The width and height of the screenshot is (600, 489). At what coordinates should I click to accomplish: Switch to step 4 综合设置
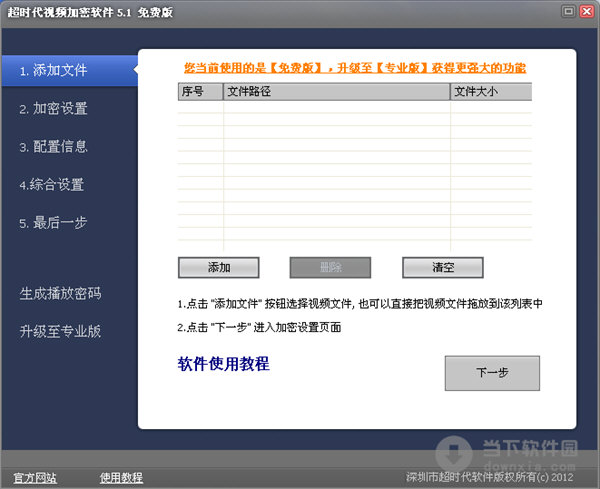[52, 184]
